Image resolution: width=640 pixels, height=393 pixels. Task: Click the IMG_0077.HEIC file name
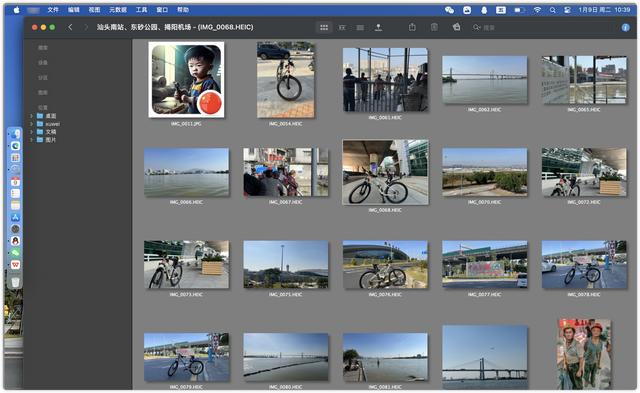point(484,294)
